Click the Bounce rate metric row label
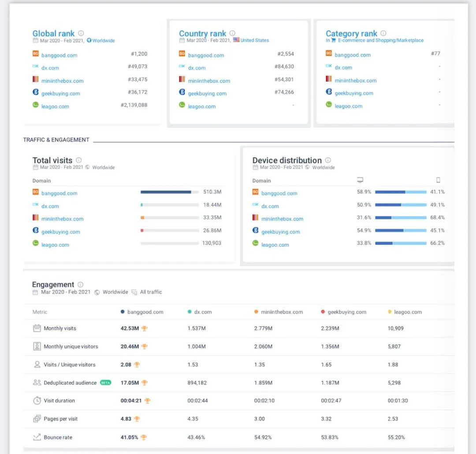 pos(58,437)
